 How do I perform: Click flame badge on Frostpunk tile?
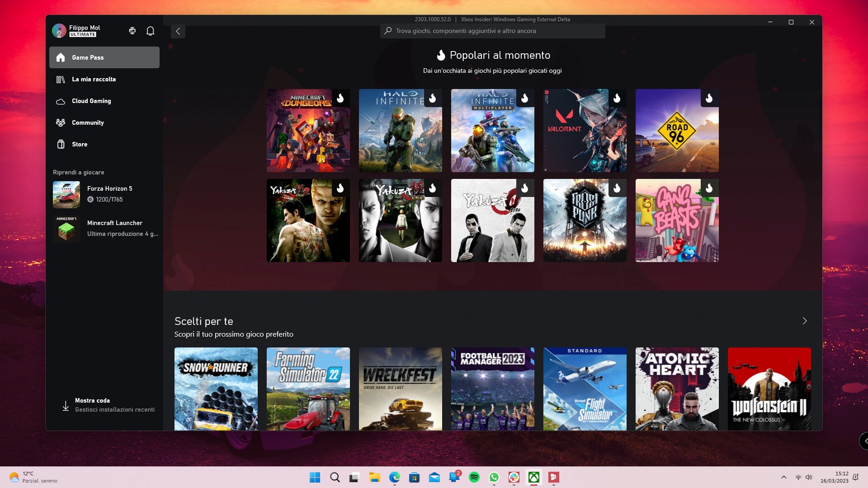pos(617,188)
